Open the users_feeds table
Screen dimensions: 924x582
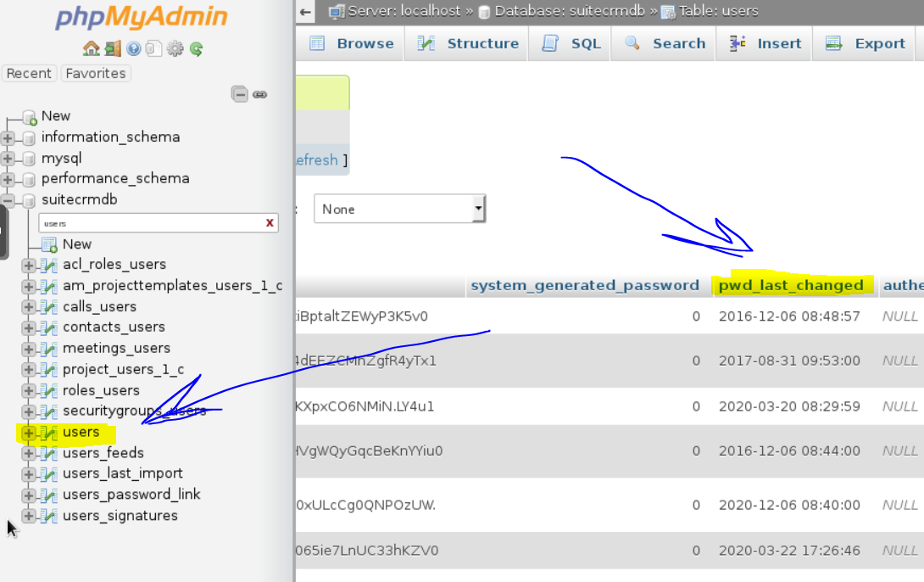tap(103, 453)
